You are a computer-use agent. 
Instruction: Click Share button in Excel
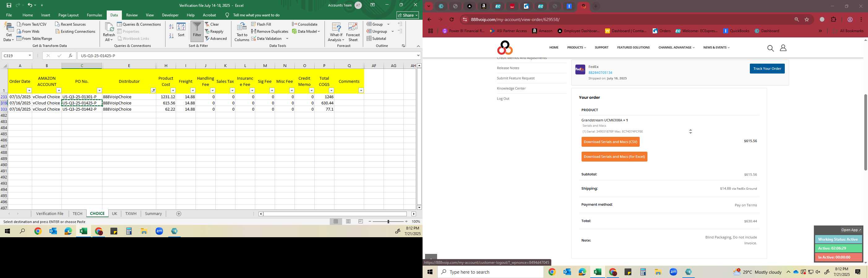[408, 15]
